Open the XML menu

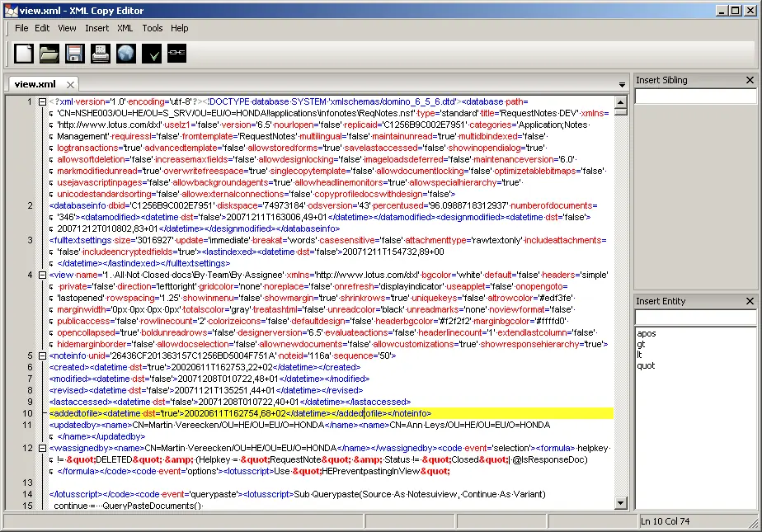125,28
